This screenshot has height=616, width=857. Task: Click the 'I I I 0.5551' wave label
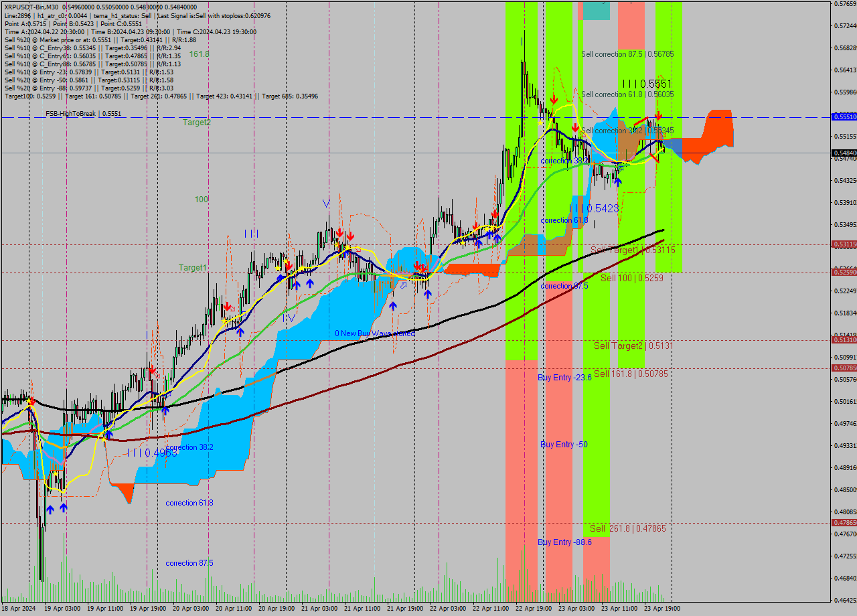[647, 84]
